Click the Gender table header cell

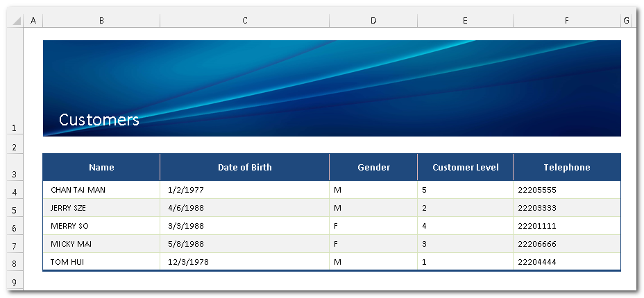pos(373,167)
